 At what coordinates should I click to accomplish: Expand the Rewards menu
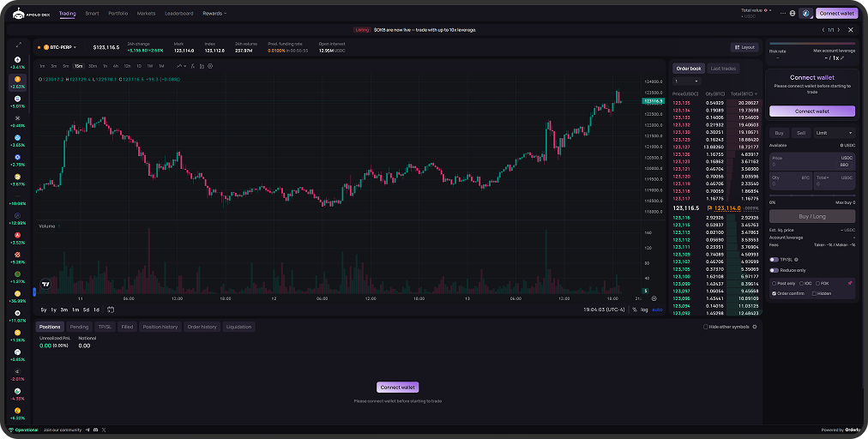(x=214, y=14)
